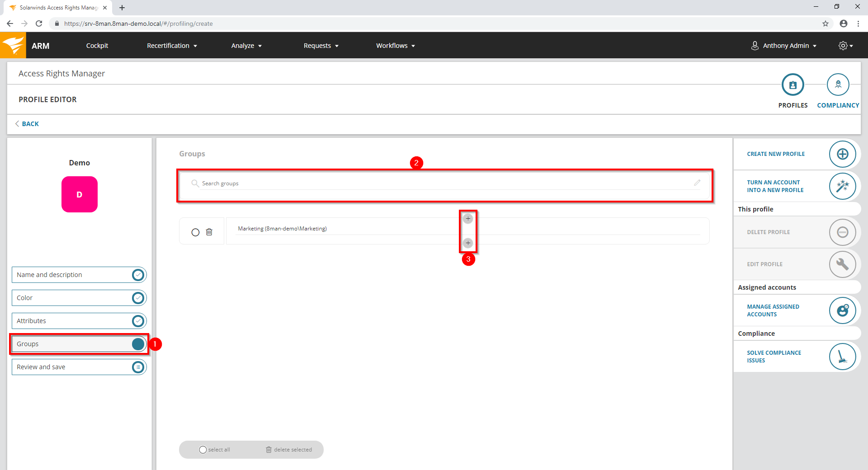Viewport: 868px width, 470px height.
Task: Click the magic wand turn-account-into-profile icon
Action: 842,186
